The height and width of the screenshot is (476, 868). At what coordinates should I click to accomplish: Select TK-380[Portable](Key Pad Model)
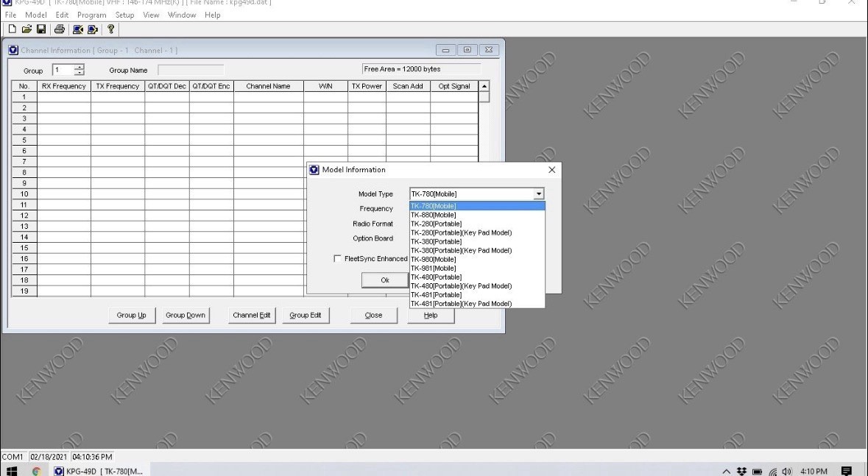[x=477, y=250]
